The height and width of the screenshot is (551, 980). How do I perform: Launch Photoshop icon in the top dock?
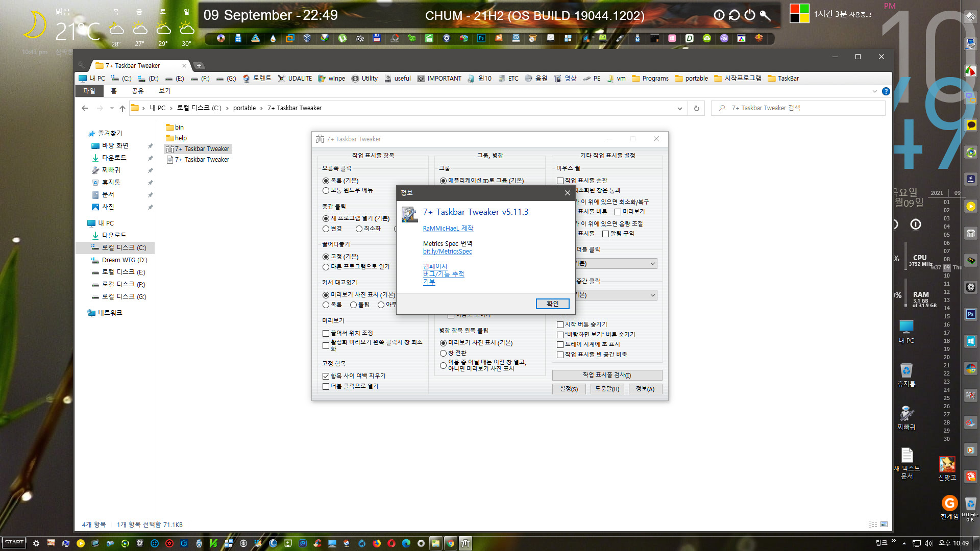tap(481, 38)
